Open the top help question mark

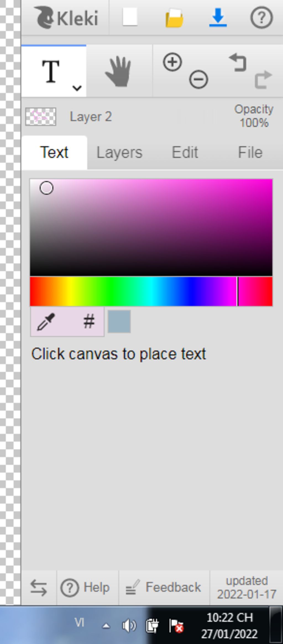pos(261,18)
